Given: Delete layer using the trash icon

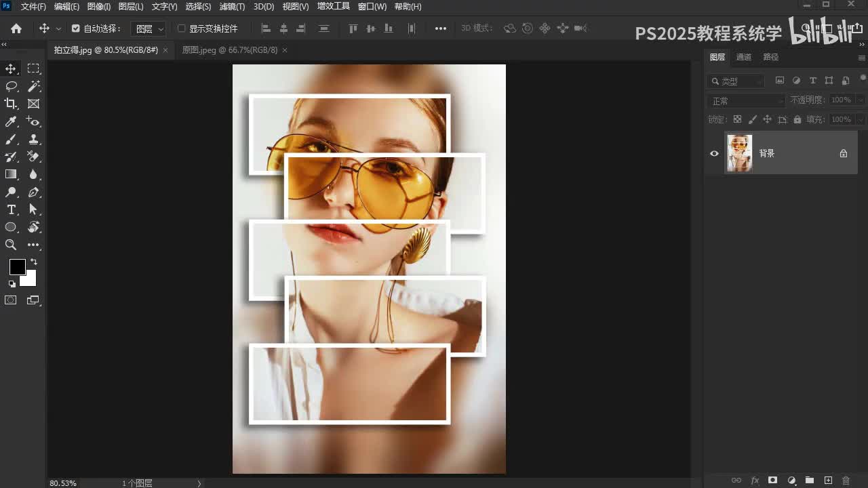Looking at the screenshot, I should click(846, 481).
